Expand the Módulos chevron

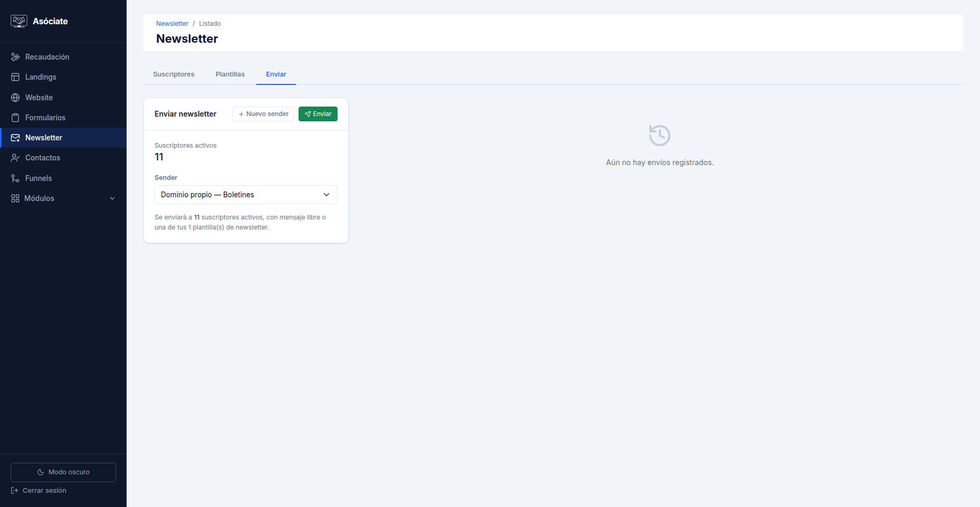[x=112, y=198]
